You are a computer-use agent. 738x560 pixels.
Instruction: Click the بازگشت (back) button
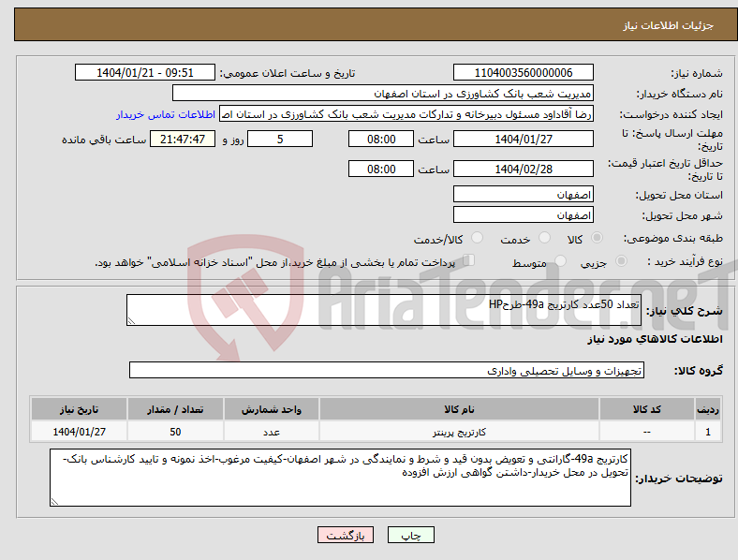tap(346, 535)
